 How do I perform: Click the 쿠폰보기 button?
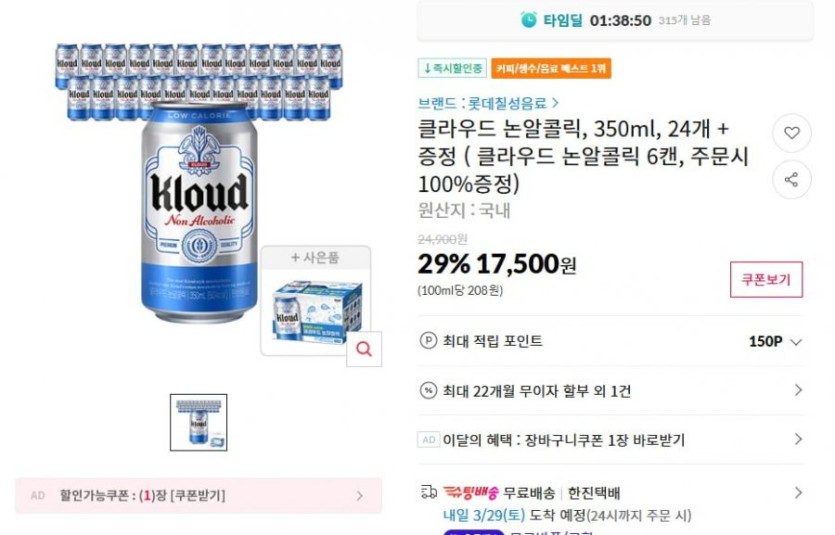tap(766, 279)
